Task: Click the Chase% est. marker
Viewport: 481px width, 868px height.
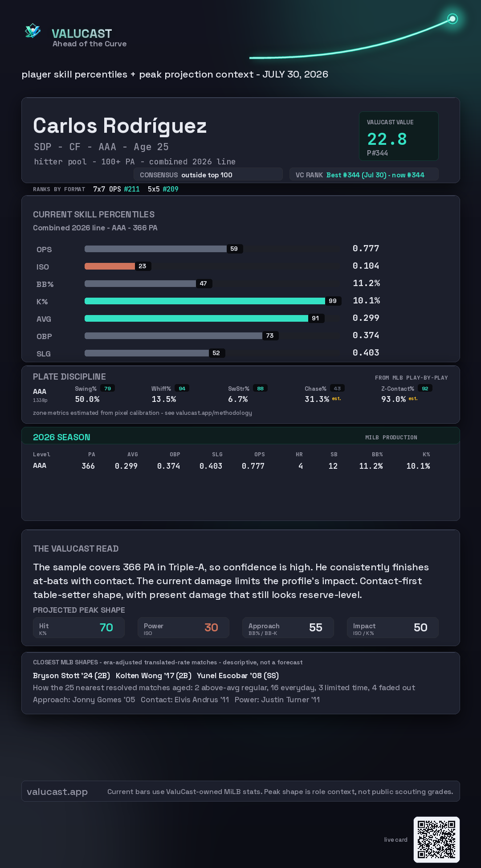Action: (x=336, y=399)
